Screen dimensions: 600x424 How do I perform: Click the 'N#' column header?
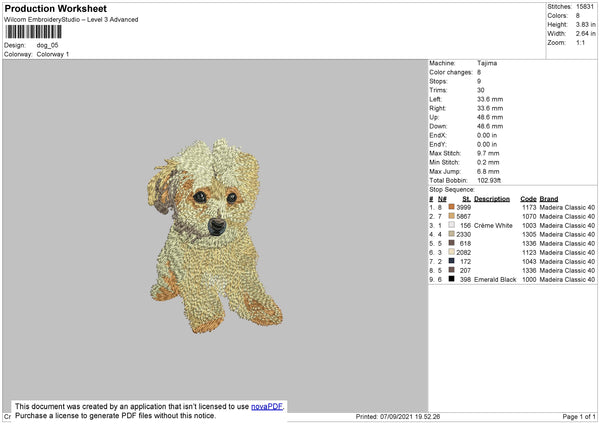coord(442,199)
